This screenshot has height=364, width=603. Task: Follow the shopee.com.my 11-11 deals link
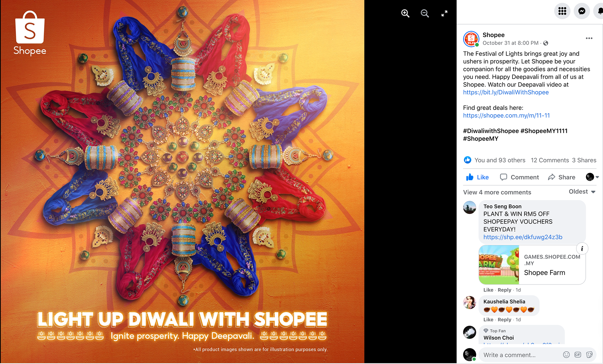tap(507, 116)
